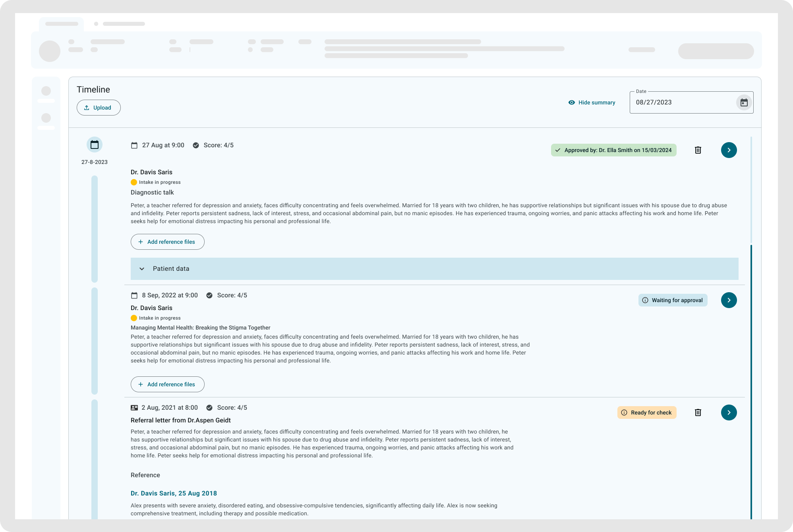Click the info icon on Waiting for approval
The image size is (793, 532).
click(x=646, y=300)
